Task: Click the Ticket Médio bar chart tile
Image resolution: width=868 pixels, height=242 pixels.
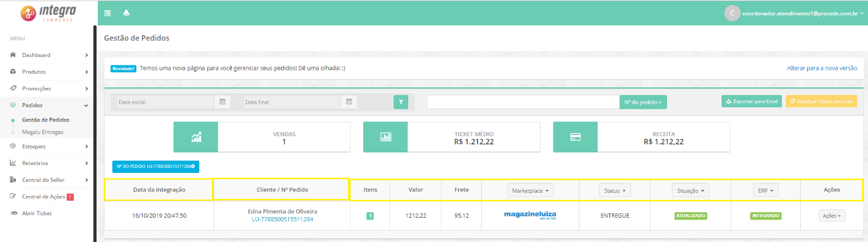Action: [x=385, y=137]
